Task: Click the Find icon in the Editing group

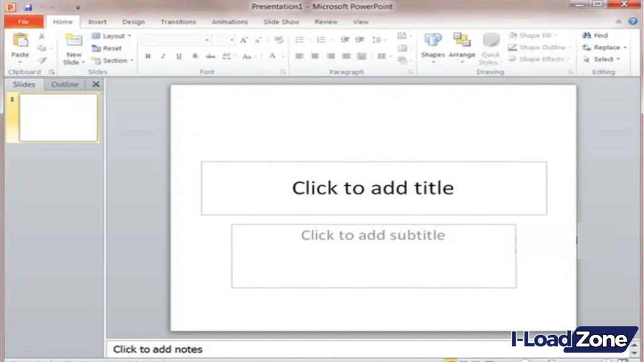Action: pyautogui.click(x=594, y=35)
